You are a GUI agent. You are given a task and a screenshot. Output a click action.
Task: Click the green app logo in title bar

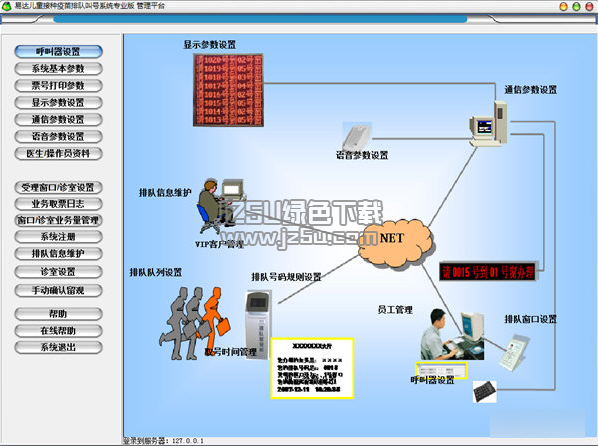(6, 6)
